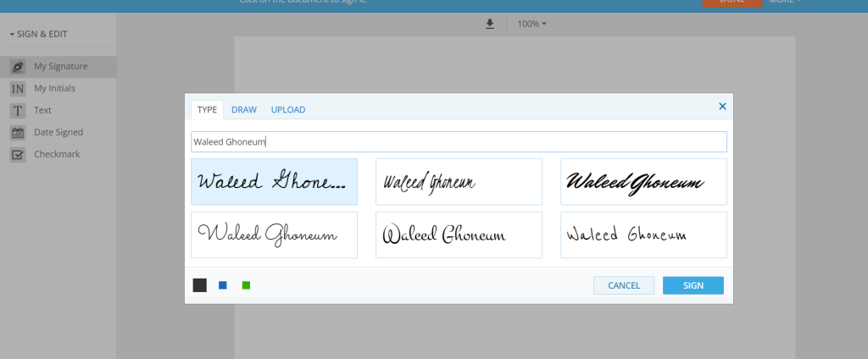
Task: Click the download document icon
Action: pyautogui.click(x=489, y=24)
